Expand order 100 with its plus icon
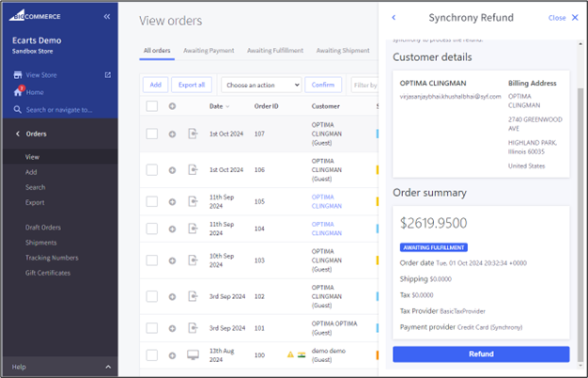This screenshot has width=588, height=378. tap(172, 355)
